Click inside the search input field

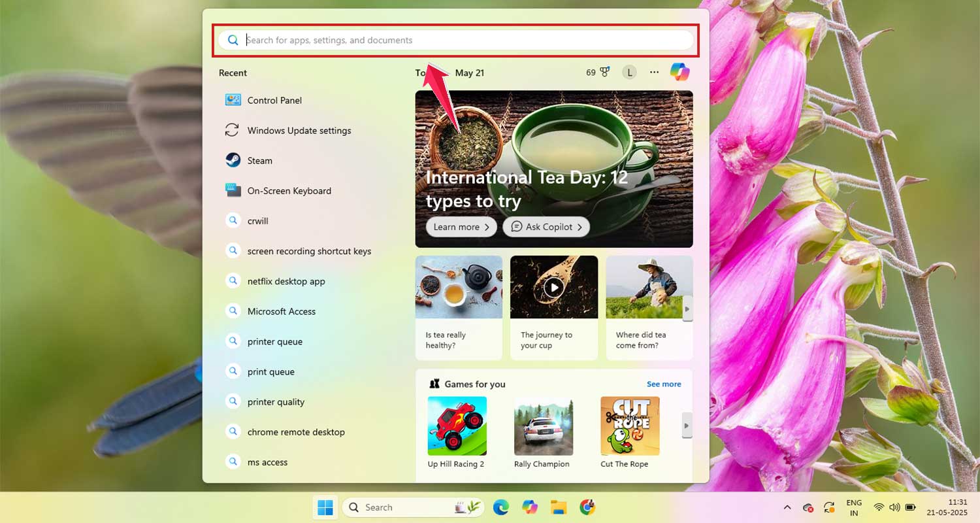pyautogui.click(x=457, y=40)
